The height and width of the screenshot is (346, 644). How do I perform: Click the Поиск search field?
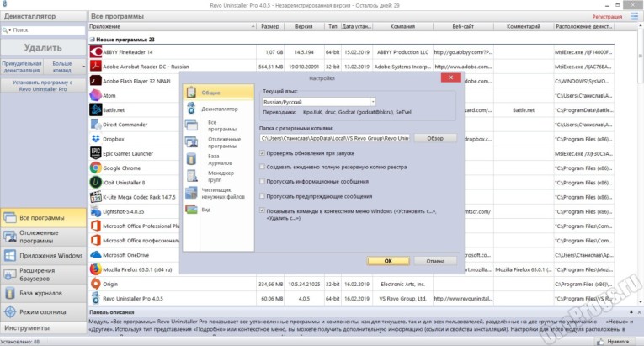(x=48, y=30)
